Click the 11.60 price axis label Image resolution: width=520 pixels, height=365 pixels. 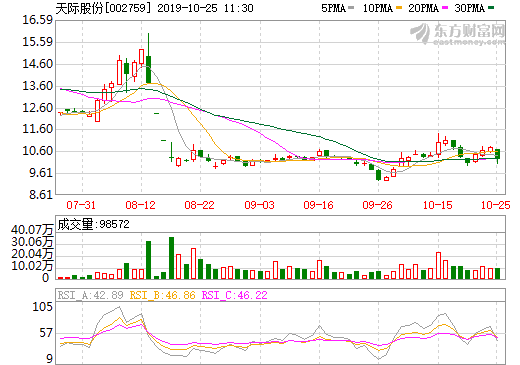click(38, 129)
